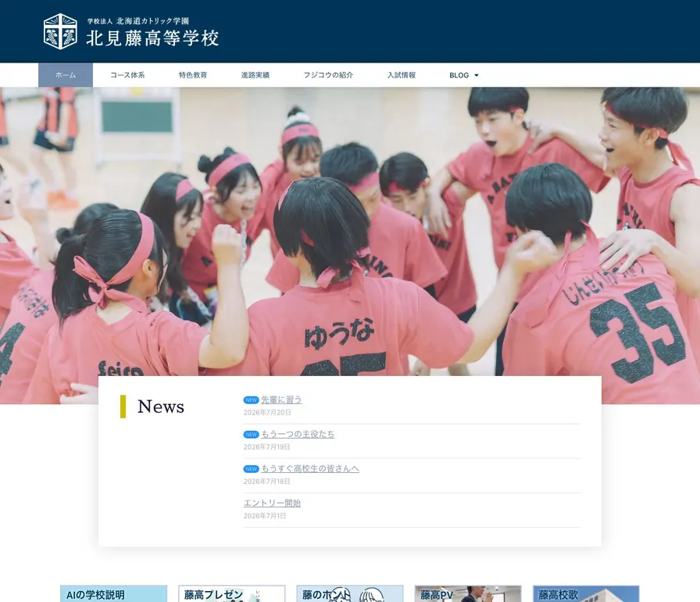Click the 2026年7月20日 date text
This screenshot has height=602, width=700.
267,412
